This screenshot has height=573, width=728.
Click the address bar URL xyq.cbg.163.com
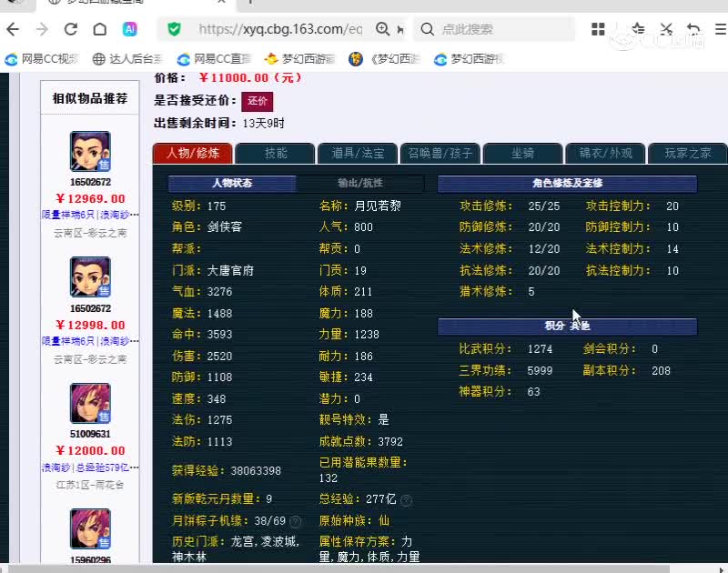coord(280,29)
